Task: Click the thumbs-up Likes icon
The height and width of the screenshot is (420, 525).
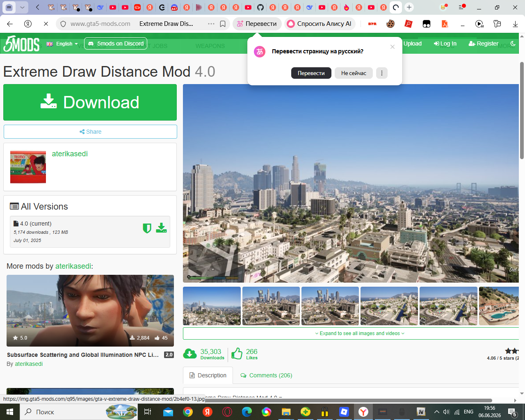Action: [x=237, y=354]
